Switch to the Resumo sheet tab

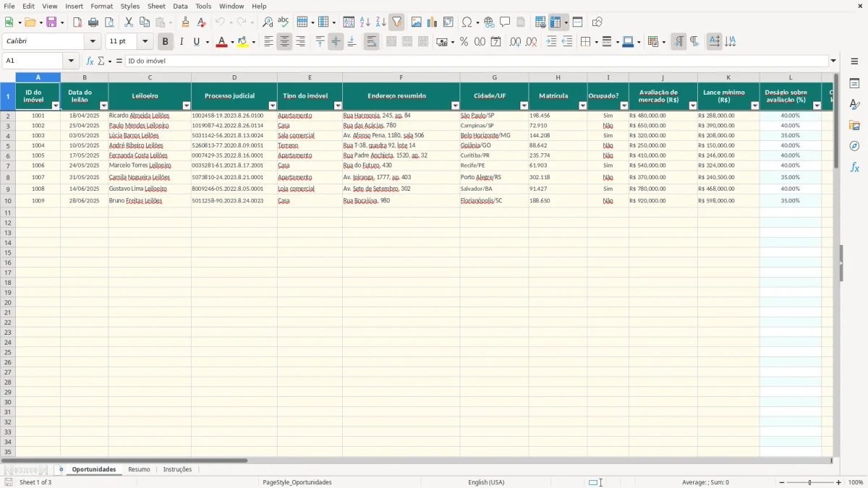click(x=139, y=469)
